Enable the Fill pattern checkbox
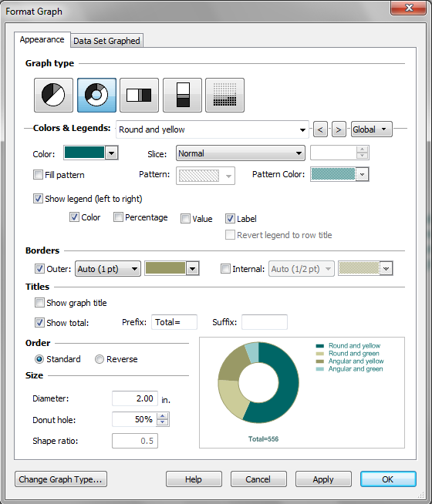432x504 pixels. click(38, 175)
